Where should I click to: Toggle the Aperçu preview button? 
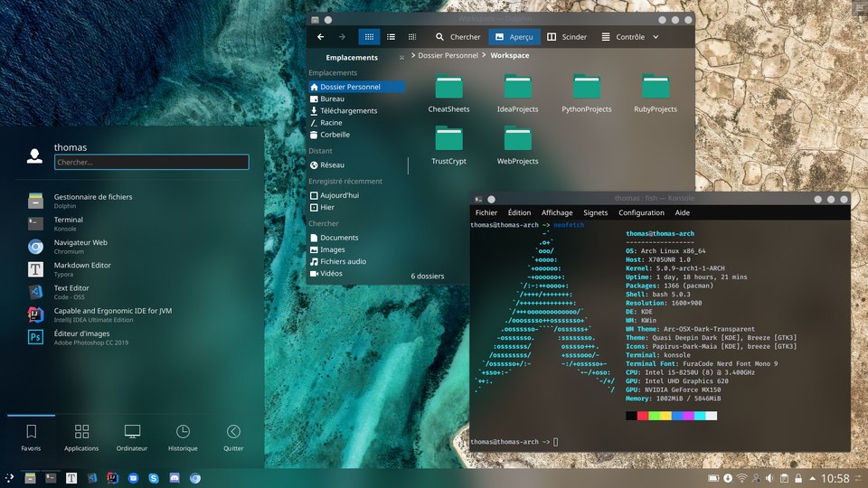click(514, 36)
